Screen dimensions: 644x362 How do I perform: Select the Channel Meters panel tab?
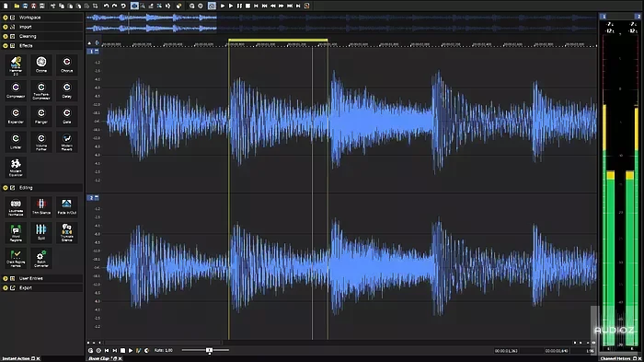[615, 358]
